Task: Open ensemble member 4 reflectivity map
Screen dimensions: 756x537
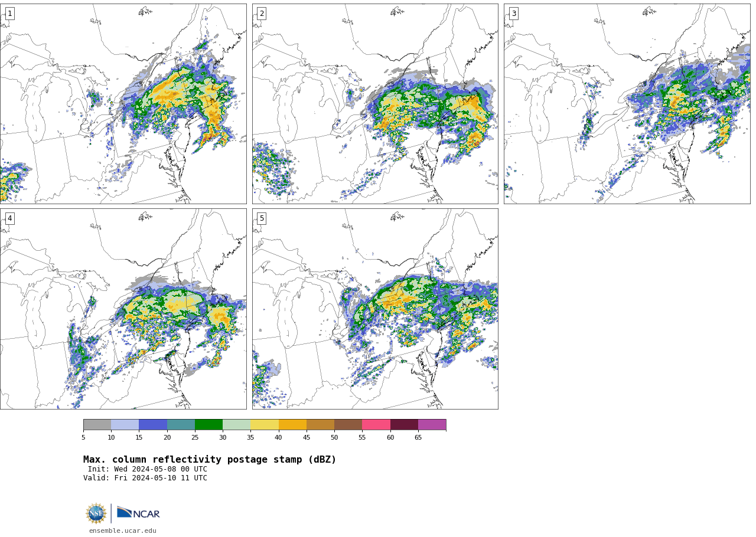Action: [123, 309]
